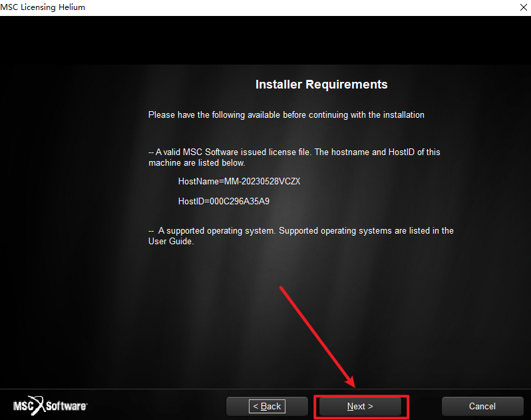Screen dimensions: 531x420
Task: Click the valid MSC Software license file paragraph
Action: pos(294,158)
